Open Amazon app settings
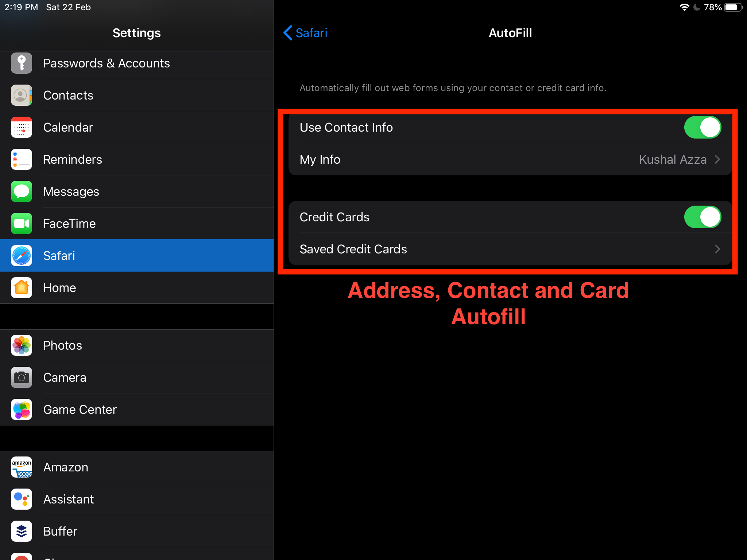Screen dimensions: 747x560 click(137, 467)
